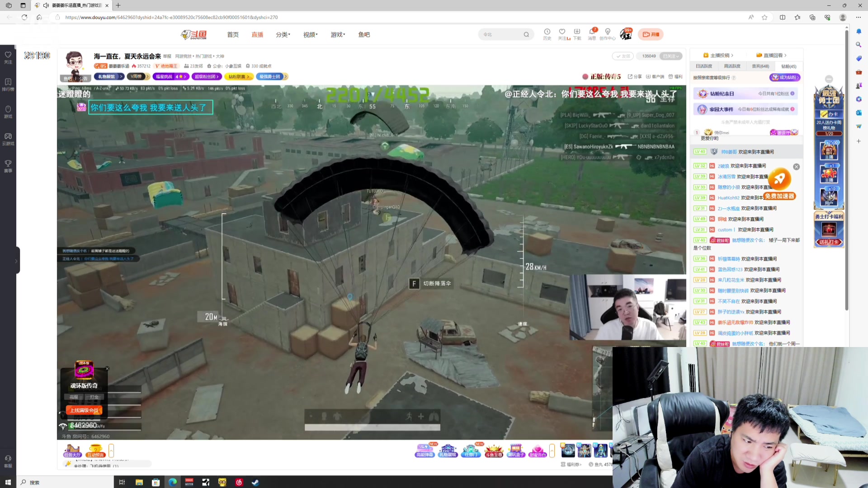Screen dimensions: 868x488
Task: Expand the left sidebar with the arrow handle
Action: click(x=16, y=261)
